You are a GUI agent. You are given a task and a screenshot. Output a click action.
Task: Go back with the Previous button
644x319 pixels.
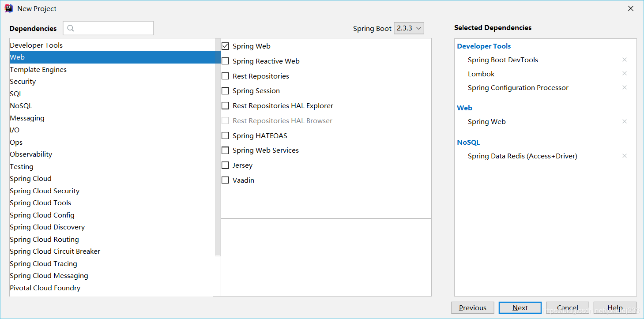tap(472, 308)
